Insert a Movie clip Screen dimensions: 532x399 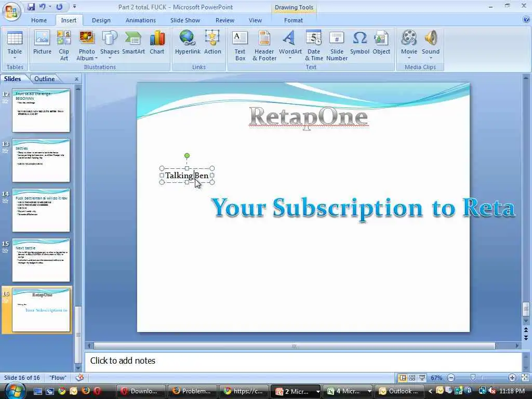(x=409, y=45)
